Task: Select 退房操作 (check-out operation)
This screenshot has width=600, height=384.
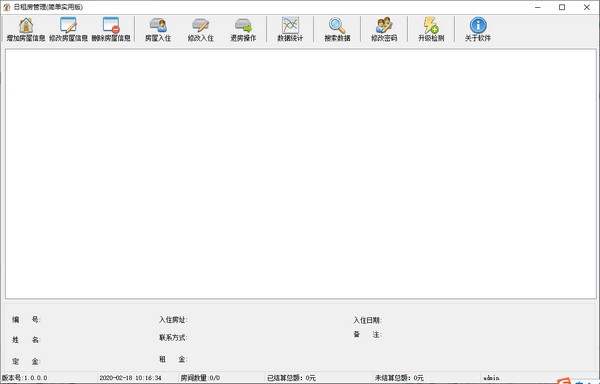Action: (x=243, y=29)
